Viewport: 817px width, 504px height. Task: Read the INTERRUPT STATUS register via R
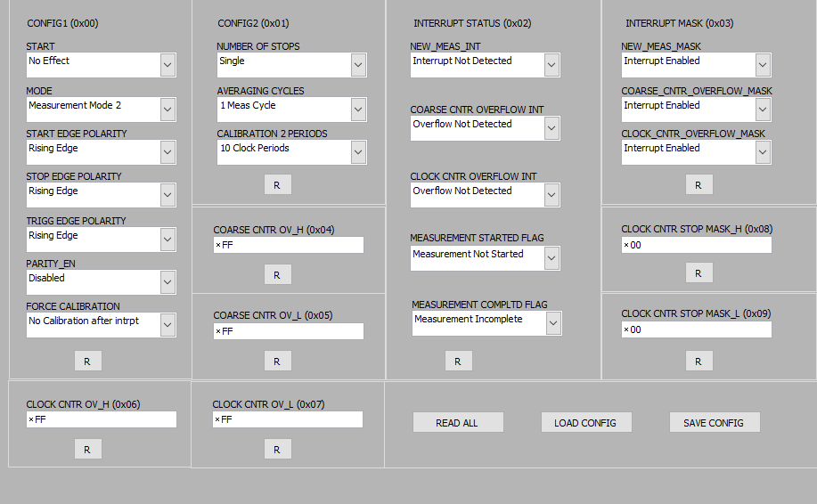458,361
